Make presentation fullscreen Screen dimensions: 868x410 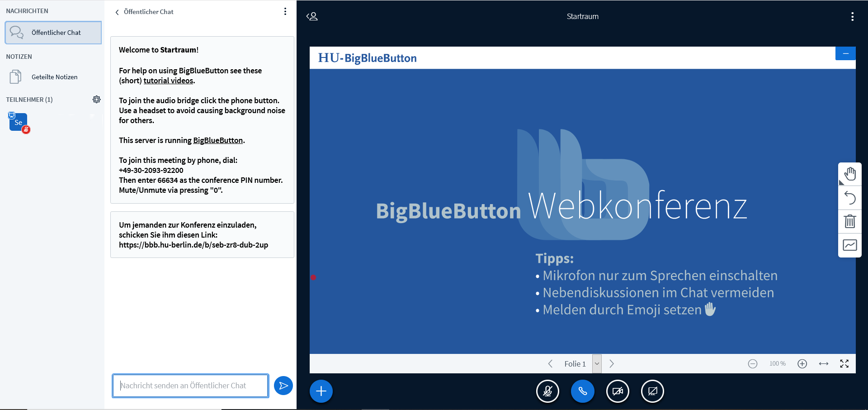pyautogui.click(x=844, y=364)
